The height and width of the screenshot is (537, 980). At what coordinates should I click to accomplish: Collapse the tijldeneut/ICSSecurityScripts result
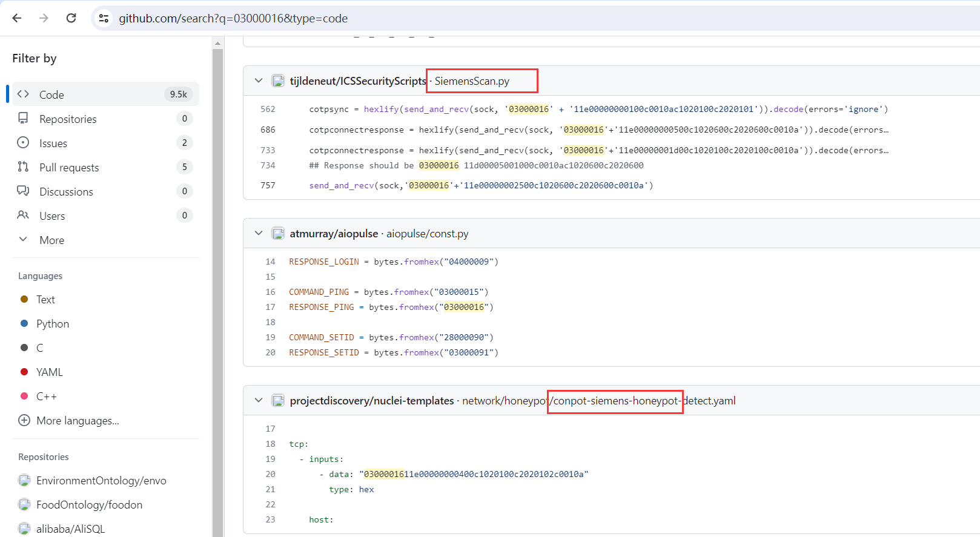click(x=259, y=81)
